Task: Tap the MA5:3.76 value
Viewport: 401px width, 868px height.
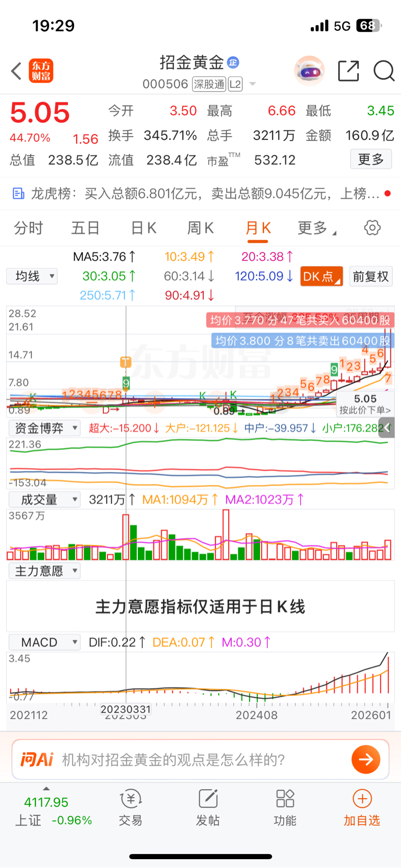Action: coord(104,257)
